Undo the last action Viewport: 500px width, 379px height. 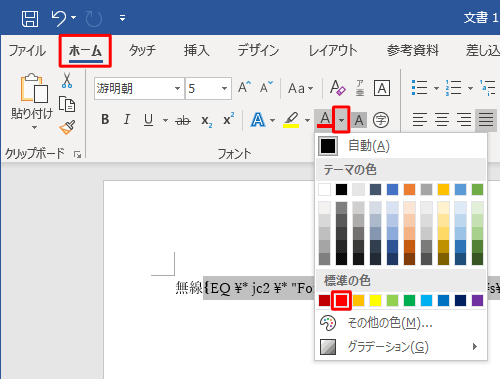tap(59, 18)
